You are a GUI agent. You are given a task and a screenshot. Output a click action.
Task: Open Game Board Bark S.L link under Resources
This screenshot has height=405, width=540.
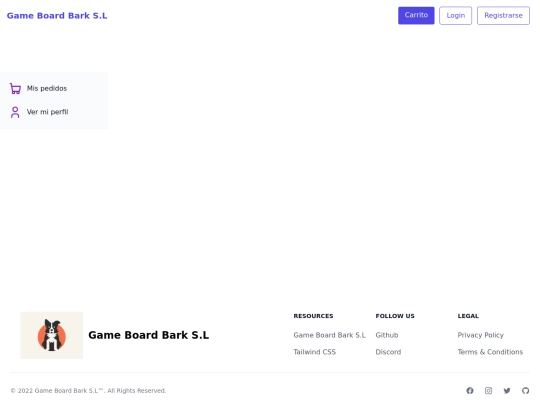(329, 335)
